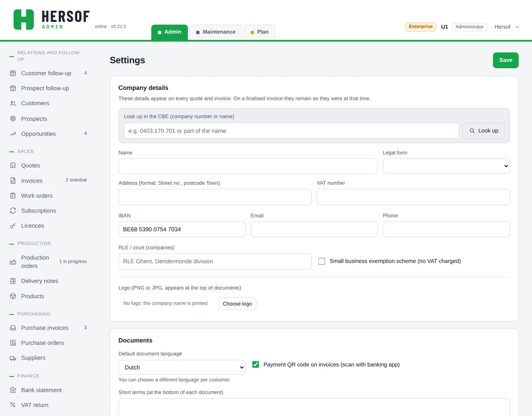Click the "online · v0.22.0" version text
Screen dimensions: 532x416
coord(110,27)
